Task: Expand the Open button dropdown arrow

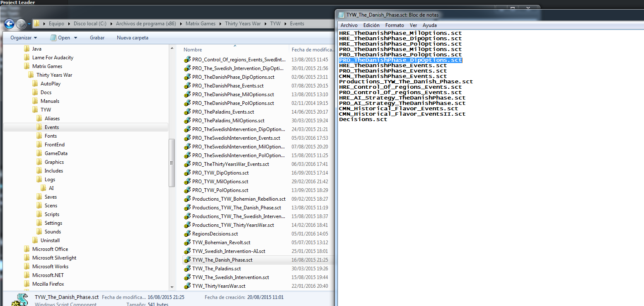Action: point(75,38)
